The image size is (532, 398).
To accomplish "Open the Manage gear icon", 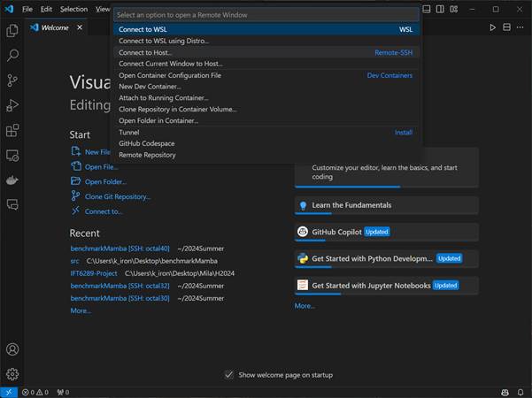I will tap(12, 374).
